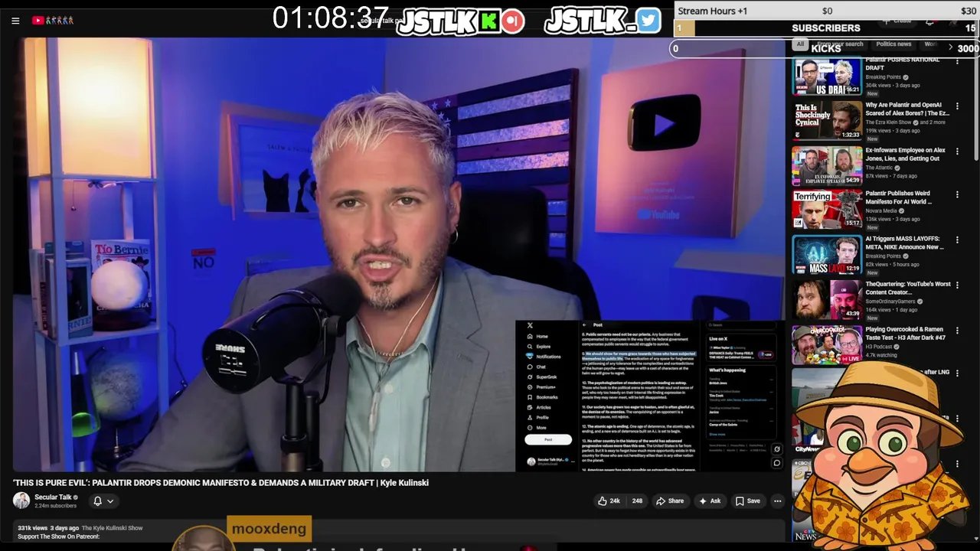Open options menu for H3 Podcast stream

point(957,330)
